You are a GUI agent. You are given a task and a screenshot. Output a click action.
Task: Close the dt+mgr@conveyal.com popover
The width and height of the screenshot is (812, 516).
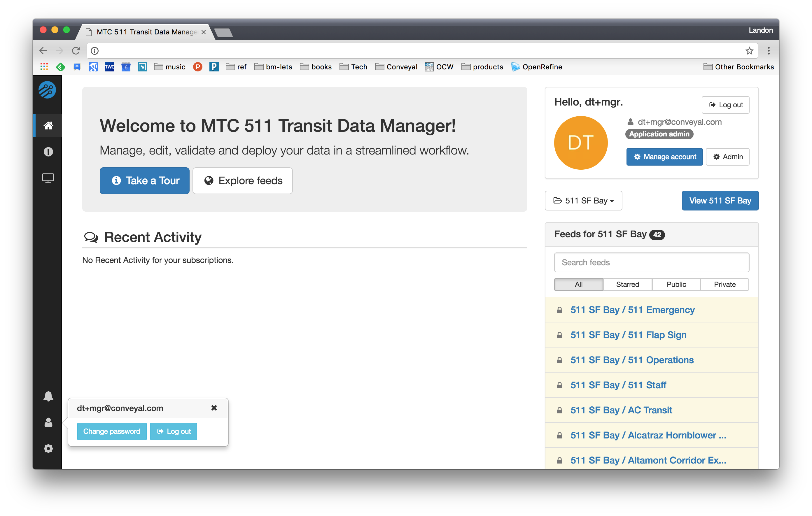coord(214,408)
